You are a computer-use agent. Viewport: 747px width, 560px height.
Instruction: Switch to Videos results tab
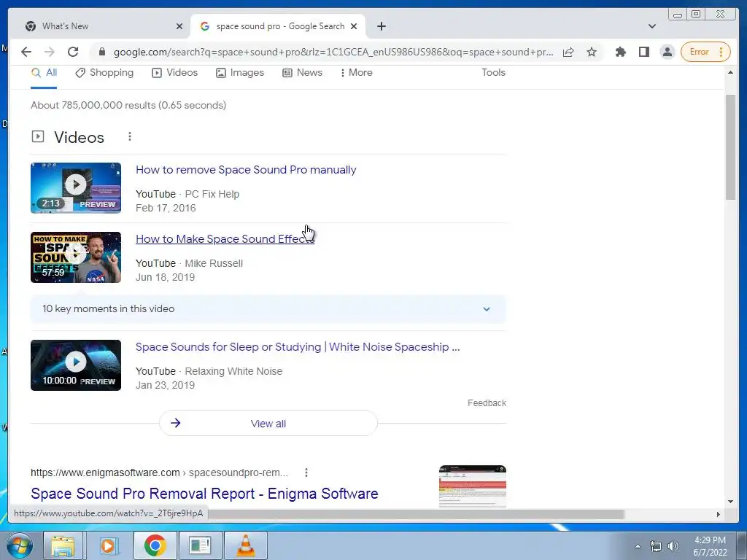point(174,73)
